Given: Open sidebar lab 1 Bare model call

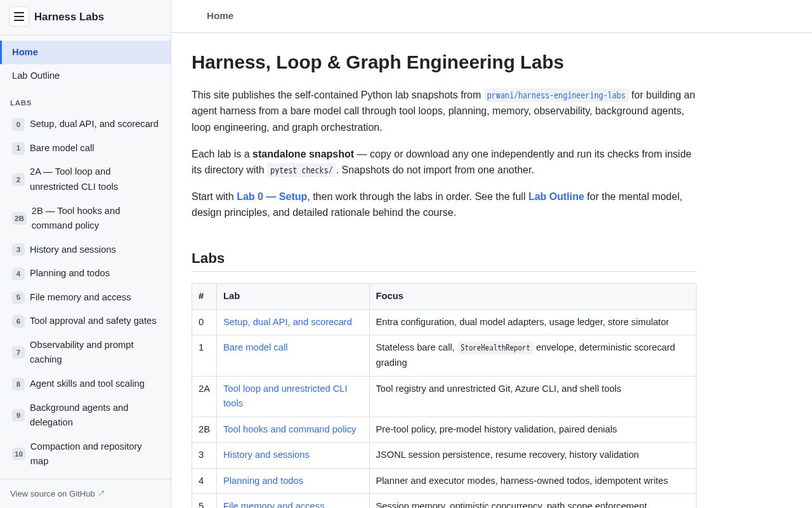Looking at the screenshot, I should (x=86, y=148).
